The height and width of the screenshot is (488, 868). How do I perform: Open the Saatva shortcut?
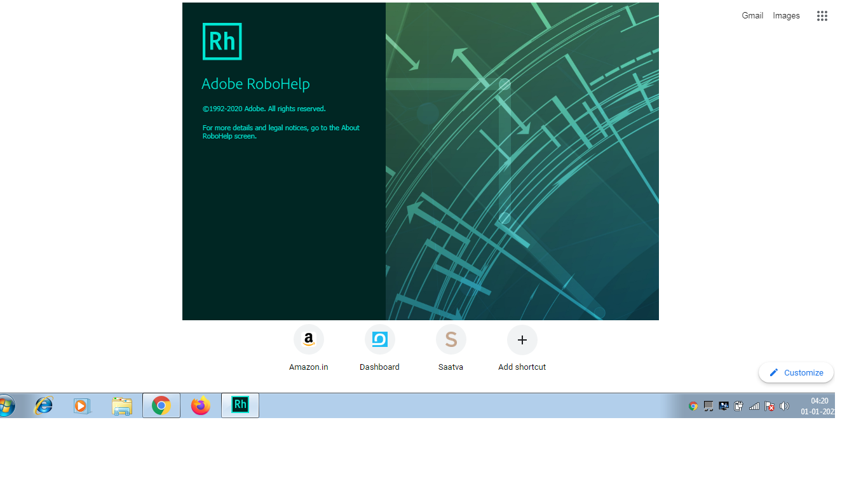pyautogui.click(x=451, y=339)
